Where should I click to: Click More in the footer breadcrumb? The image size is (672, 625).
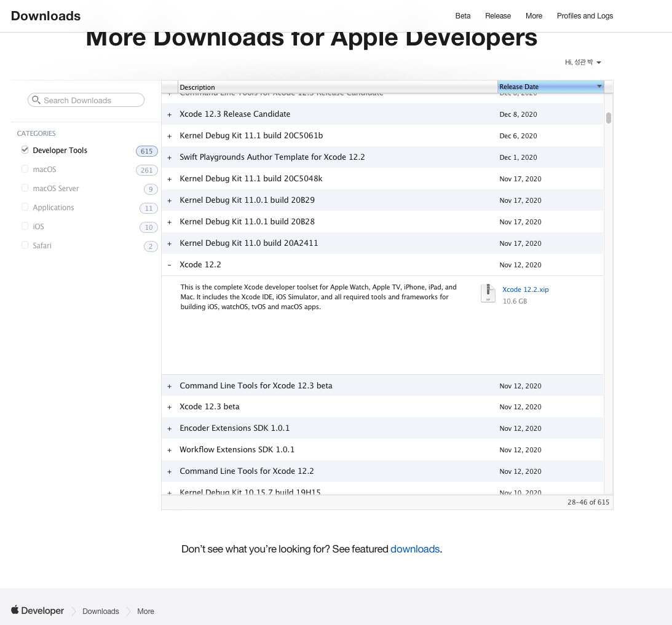tap(146, 611)
